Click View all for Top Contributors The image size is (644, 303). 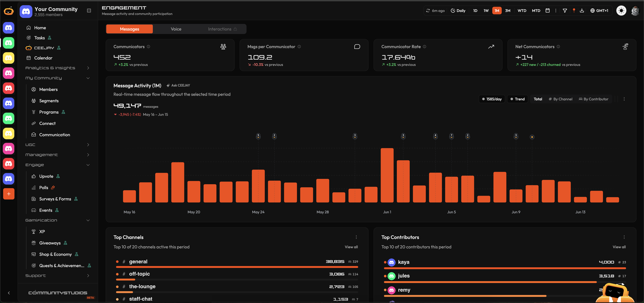(x=619, y=247)
